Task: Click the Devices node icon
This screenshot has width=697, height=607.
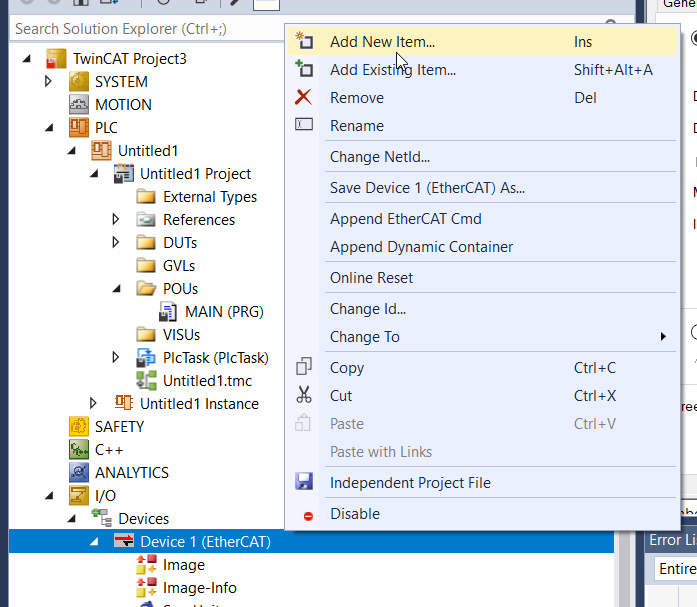Action: (101, 519)
